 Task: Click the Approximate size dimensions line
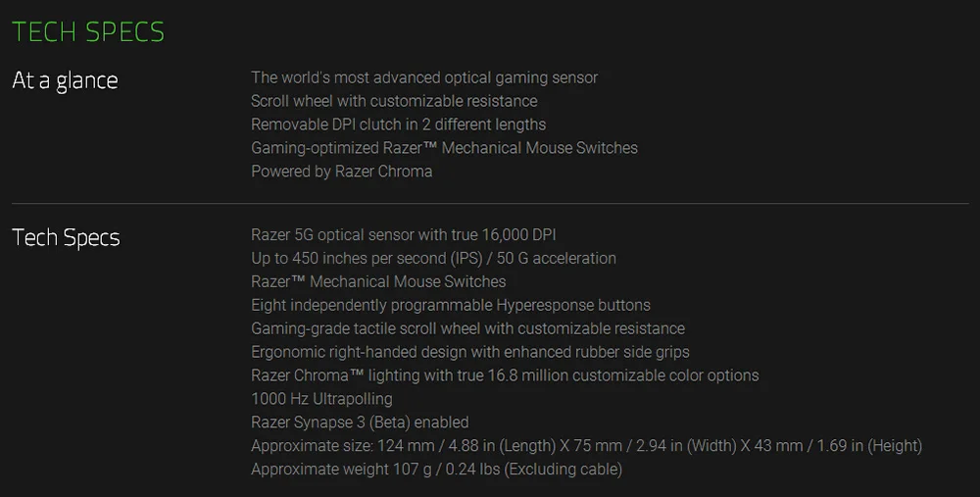(587, 446)
